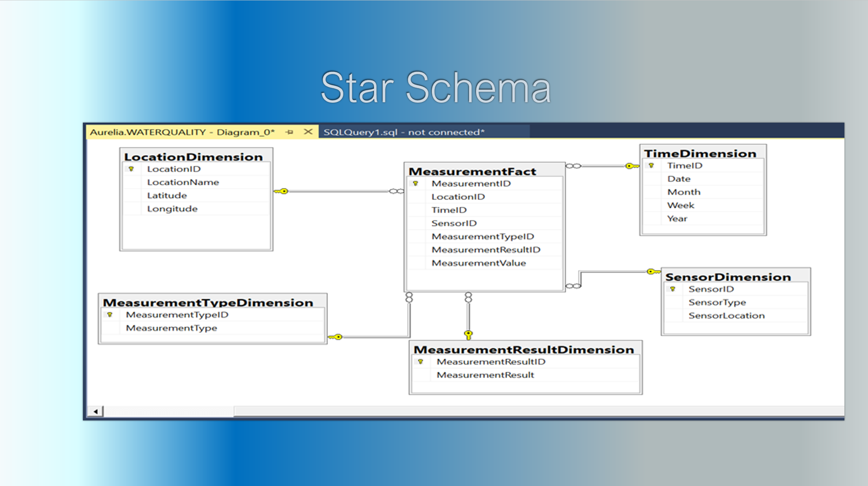This screenshot has width=868, height=486.
Task: Click infinity endpoint of MeasurementResultDimension relationship at MeasurementFact
Action: 468,297
